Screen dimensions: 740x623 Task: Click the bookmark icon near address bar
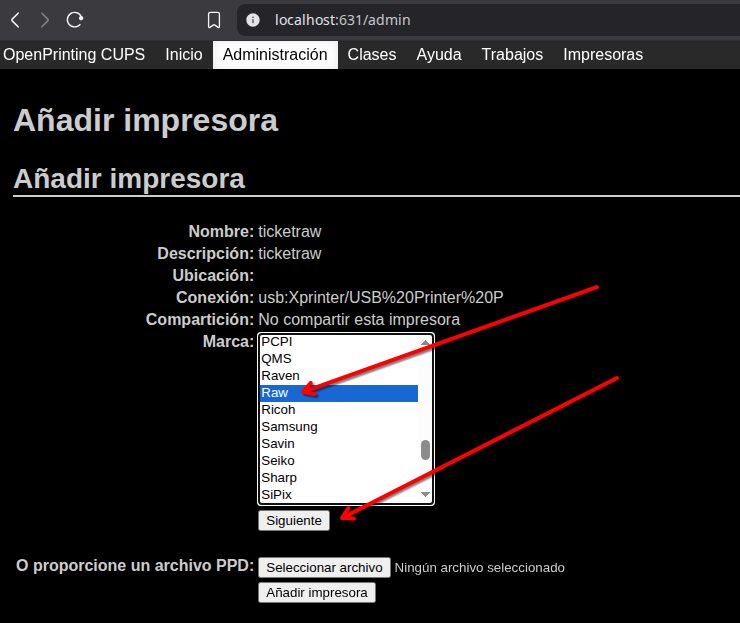click(x=213, y=20)
